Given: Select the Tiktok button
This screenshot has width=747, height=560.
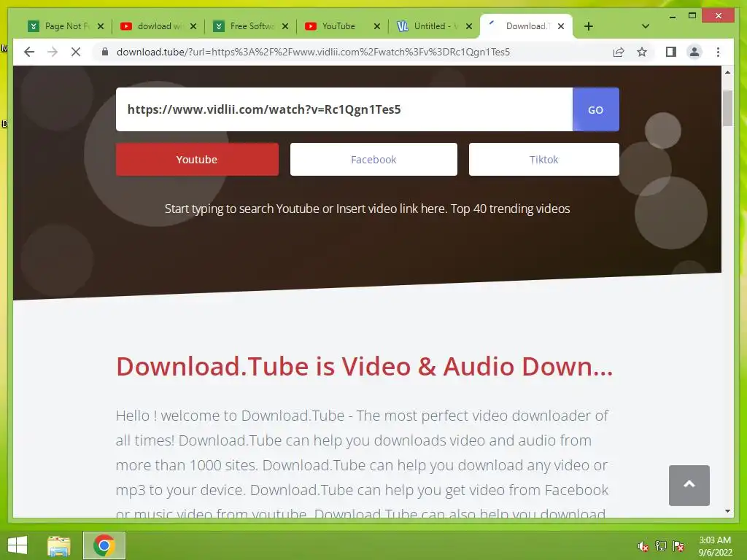Looking at the screenshot, I should coord(543,160).
